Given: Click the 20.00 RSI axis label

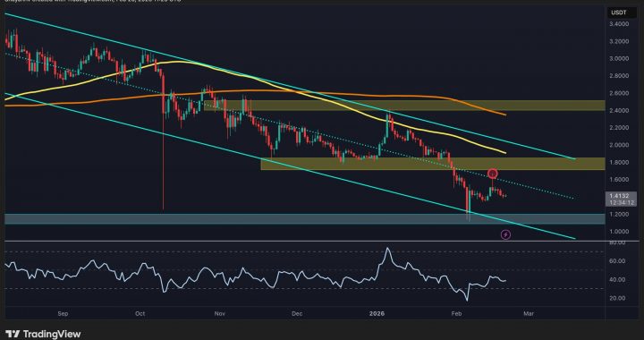Looking at the screenshot, I should pyautogui.click(x=618, y=298).
